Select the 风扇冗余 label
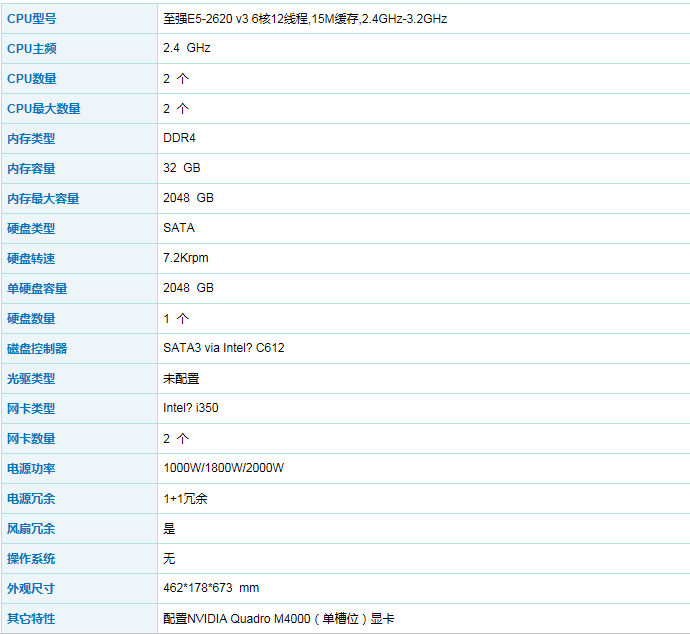The image size is (690, 634). [x=31, y=529]
